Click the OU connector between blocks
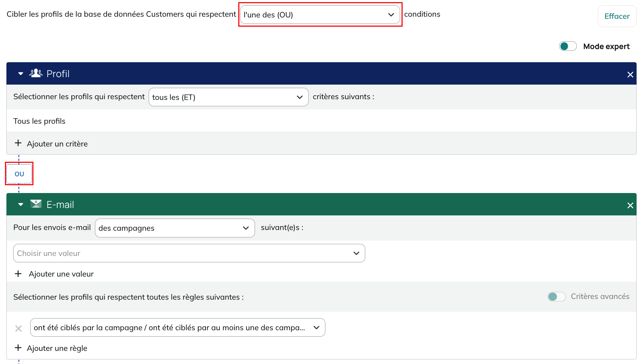643x364 pixels. [19, 174]
